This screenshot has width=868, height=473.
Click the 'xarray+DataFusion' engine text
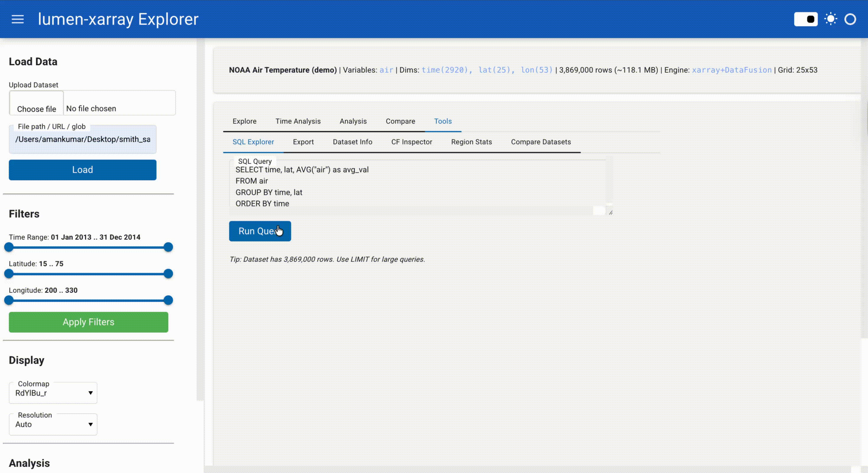(732, 70)
